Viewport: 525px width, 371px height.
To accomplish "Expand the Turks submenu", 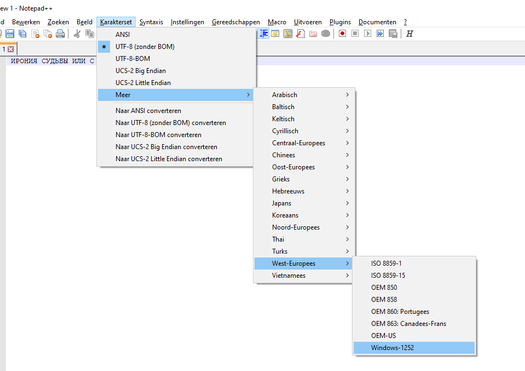I will 304,251.
